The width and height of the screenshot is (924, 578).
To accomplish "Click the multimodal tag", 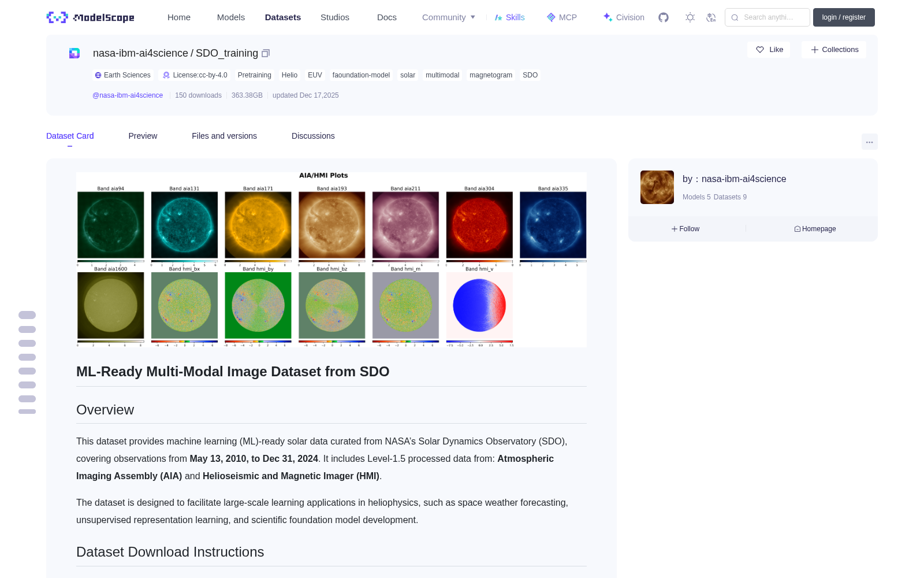I will coord(442,75).
